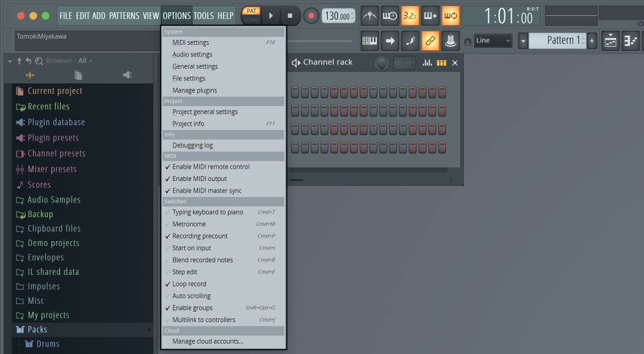Expand the Packs folder
The width and height of the screenshot is (644, 354).
click(82, 329)
